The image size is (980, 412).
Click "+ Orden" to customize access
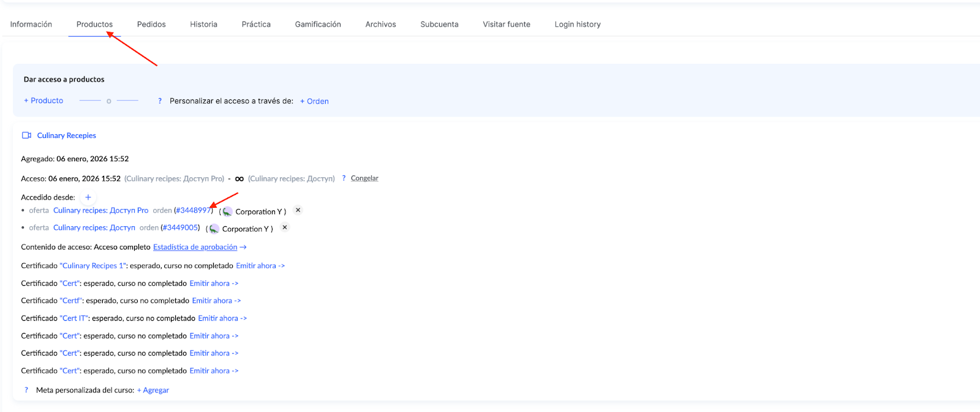(314, 101)
